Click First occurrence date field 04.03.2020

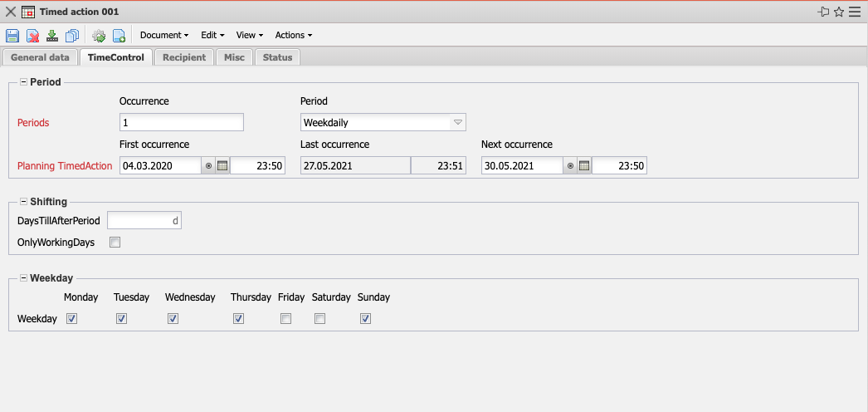click(x=160, y=165)
